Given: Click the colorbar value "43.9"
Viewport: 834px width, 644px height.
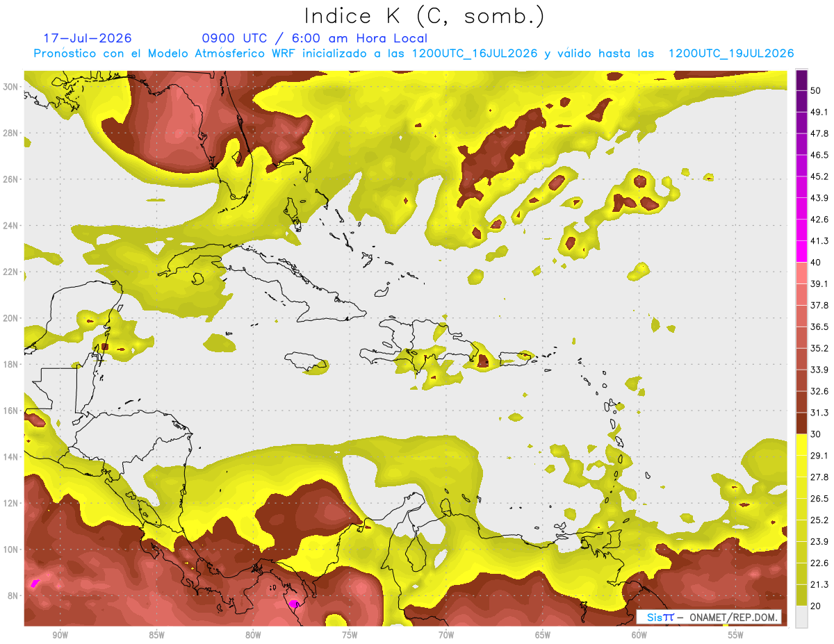Looking at the screenshot, I should point(819,198).
